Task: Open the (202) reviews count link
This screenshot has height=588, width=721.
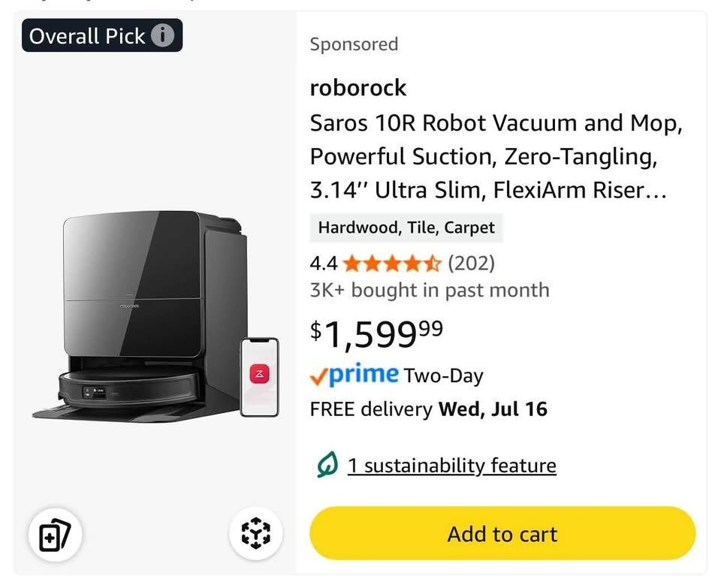Action: click(x=471, y=264)
